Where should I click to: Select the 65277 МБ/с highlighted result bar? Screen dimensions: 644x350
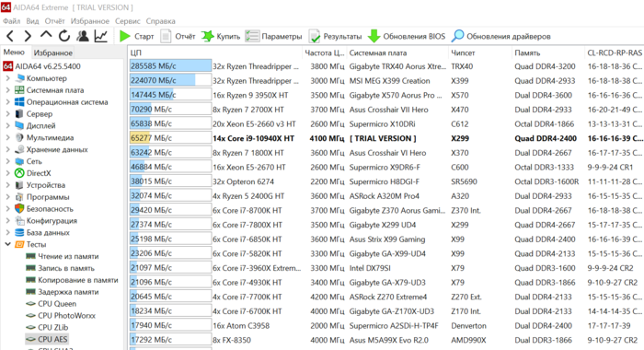pyautogui.click(x=170, y=138)
